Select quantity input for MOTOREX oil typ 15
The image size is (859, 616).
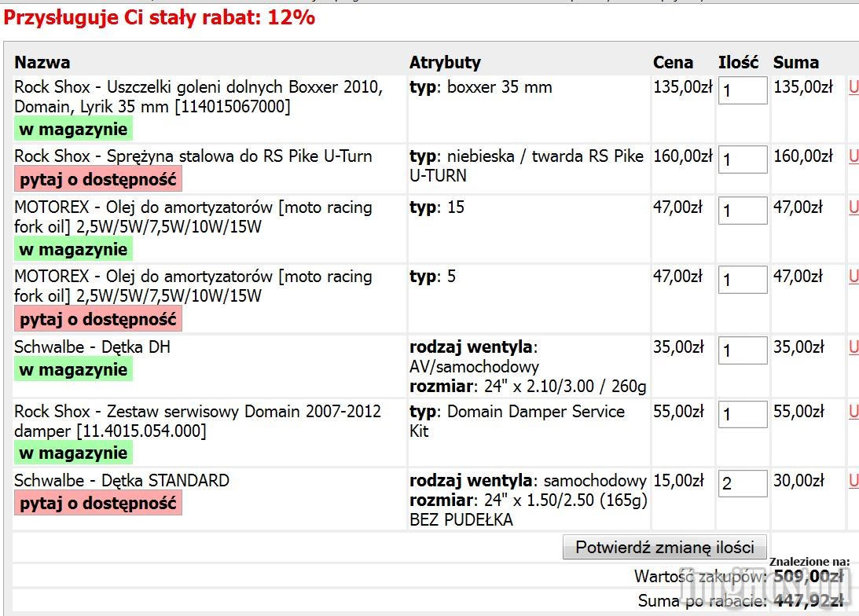743,211
